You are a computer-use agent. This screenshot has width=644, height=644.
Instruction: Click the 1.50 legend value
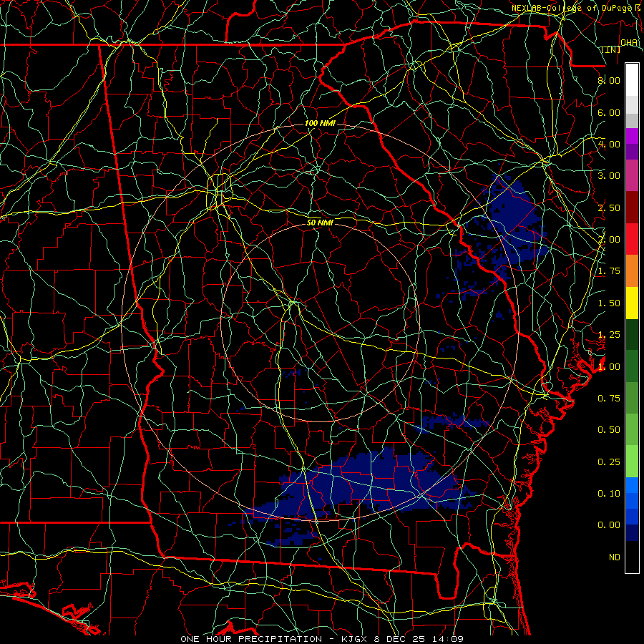tap(609, 303)
